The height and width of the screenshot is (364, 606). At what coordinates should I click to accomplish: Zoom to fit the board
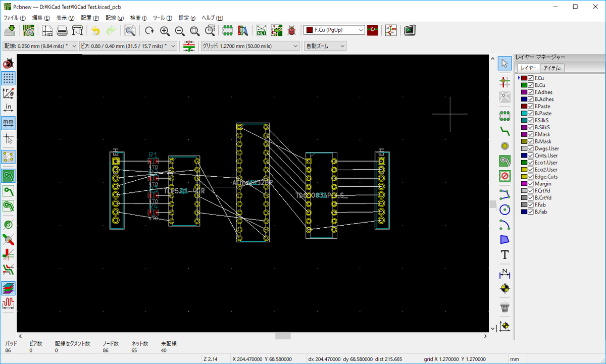point(195,30)
